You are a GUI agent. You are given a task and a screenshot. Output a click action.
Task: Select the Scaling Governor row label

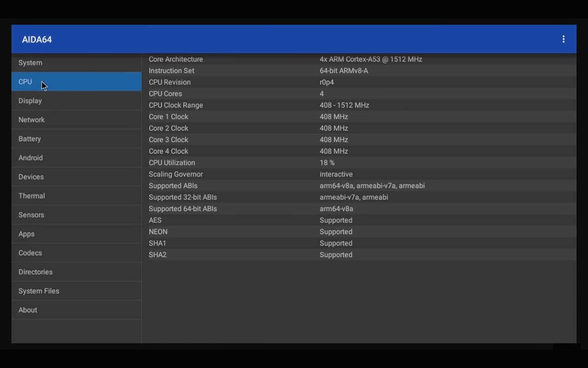pos(175,174)
